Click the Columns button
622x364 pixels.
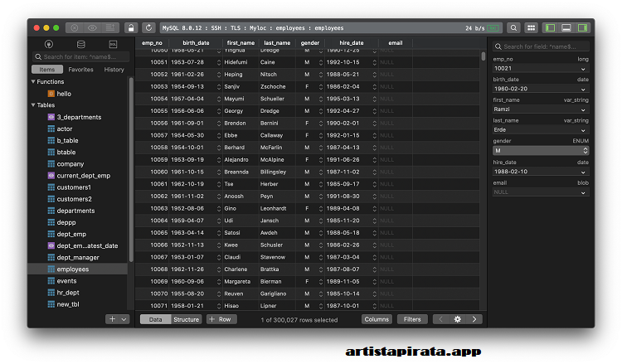click(377, 319)
